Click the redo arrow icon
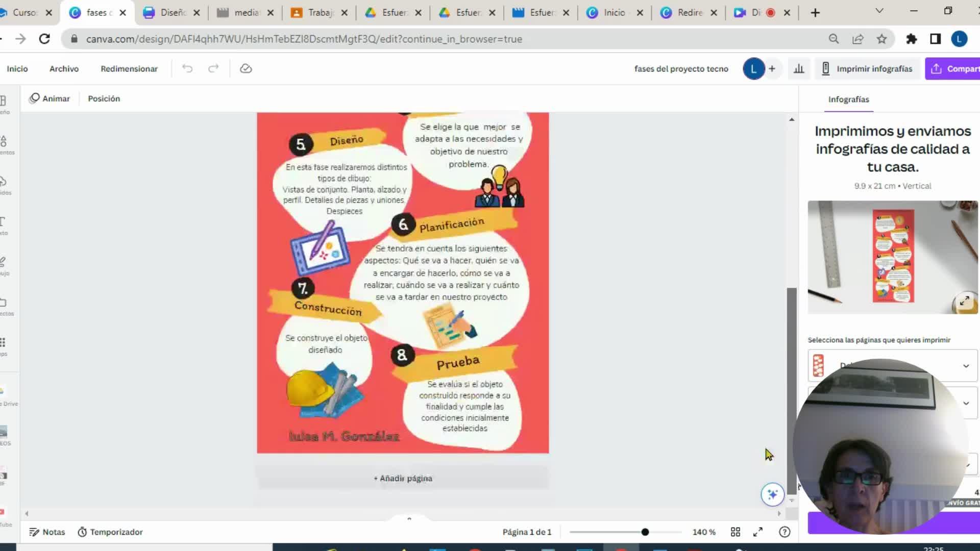This screenshot has width=980, height=551. coord(213,68)
